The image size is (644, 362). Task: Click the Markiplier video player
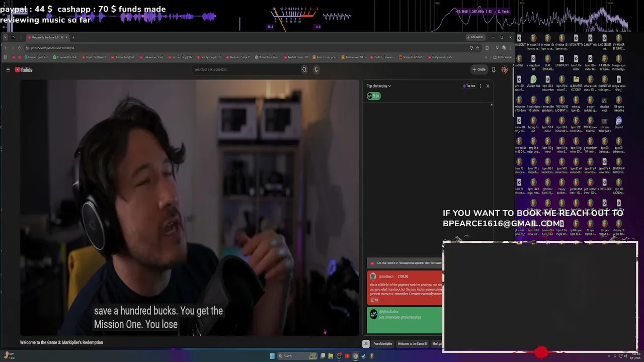click(x=190, y=207)
